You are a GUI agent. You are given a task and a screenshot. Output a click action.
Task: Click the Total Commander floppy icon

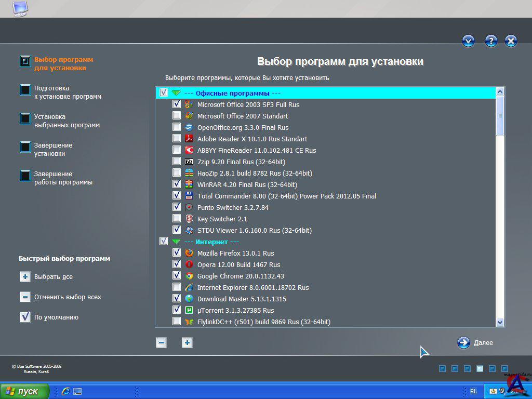tap(189, 196)
